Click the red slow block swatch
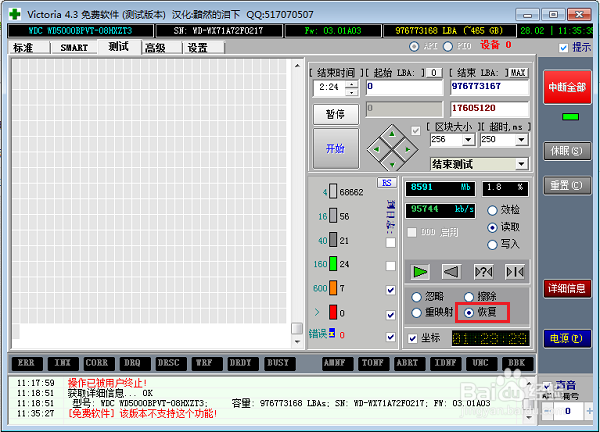 [x=333, y=312]
